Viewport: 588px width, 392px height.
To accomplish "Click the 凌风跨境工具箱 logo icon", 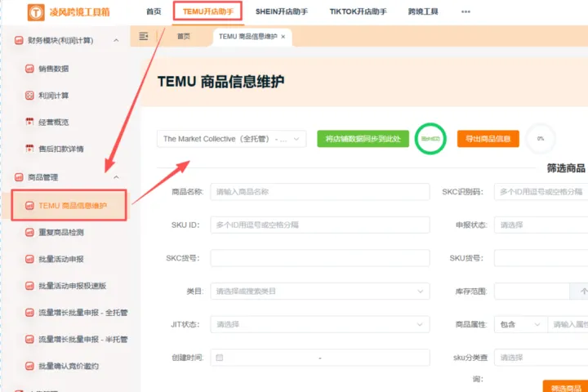I will coord(36,12).
